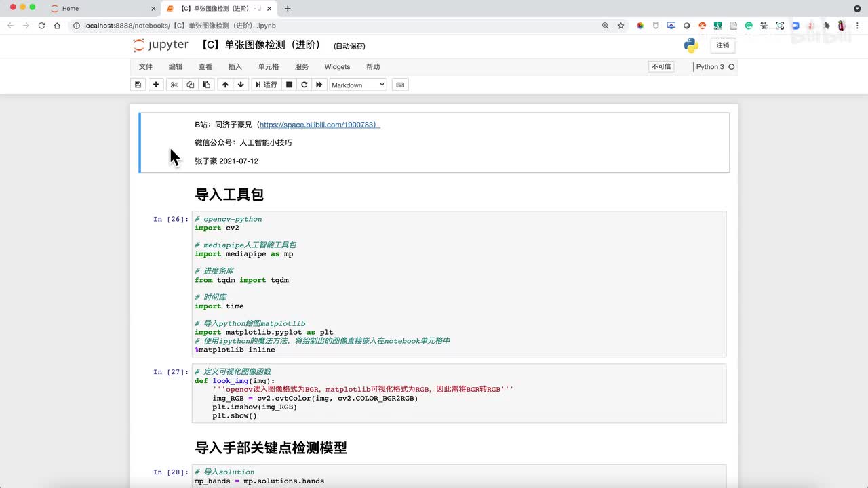Move the selected cell up
Screen dimensions: 868x488
click(225, 85)
